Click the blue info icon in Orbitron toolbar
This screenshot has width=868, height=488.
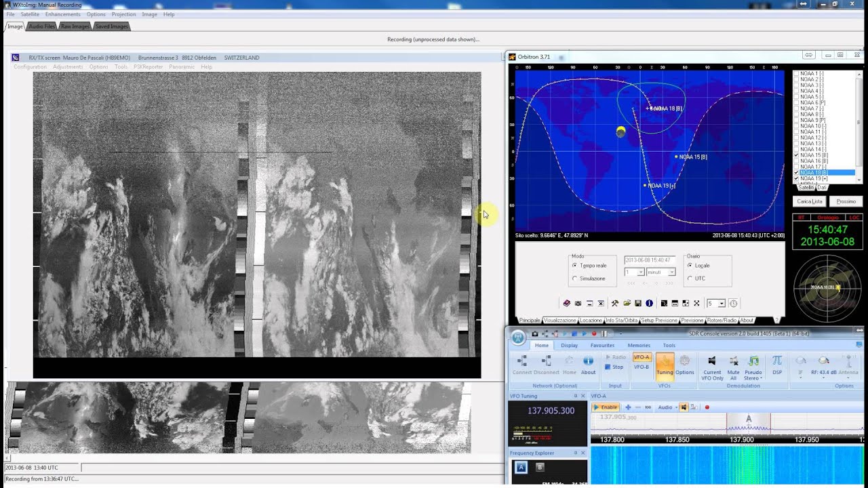[x=649, y=303]
